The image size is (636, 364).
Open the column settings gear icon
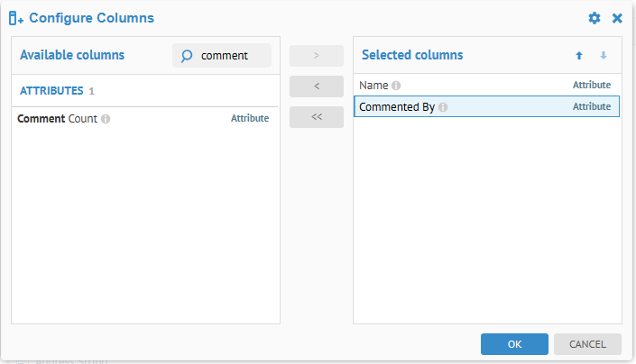click(594, 18)
